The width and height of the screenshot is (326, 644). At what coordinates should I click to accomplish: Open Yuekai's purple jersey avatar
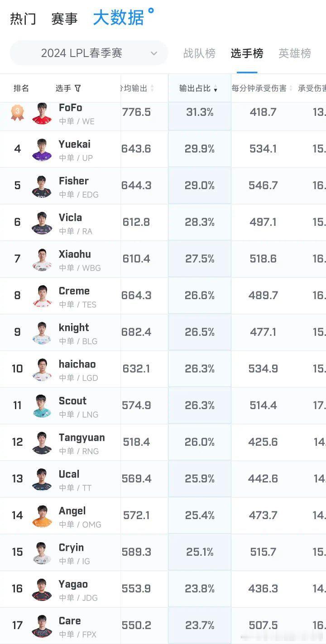(42, 149)
